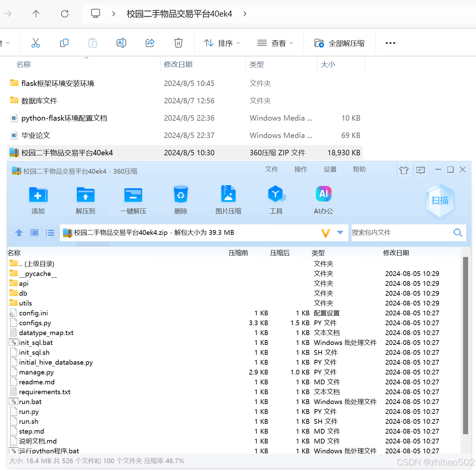
Task: Click the feedback message icon in 360压缩 title bar
Action: (421, 170)
